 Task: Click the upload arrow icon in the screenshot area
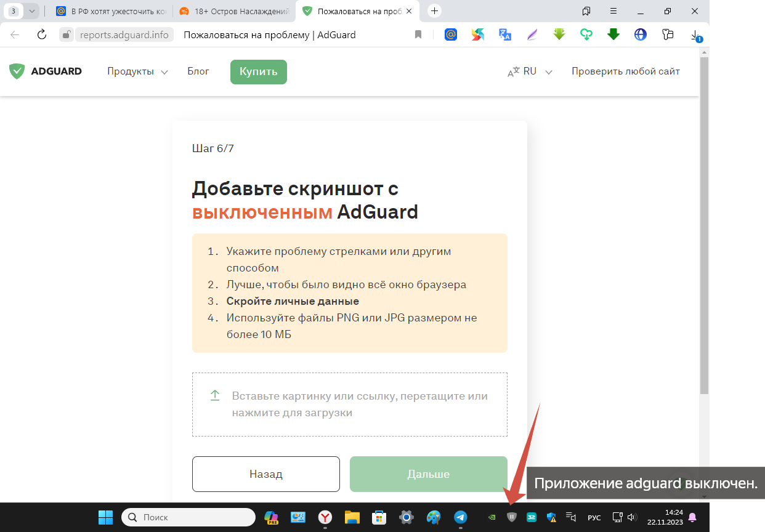pyautogui.click(x=214, y=397)
